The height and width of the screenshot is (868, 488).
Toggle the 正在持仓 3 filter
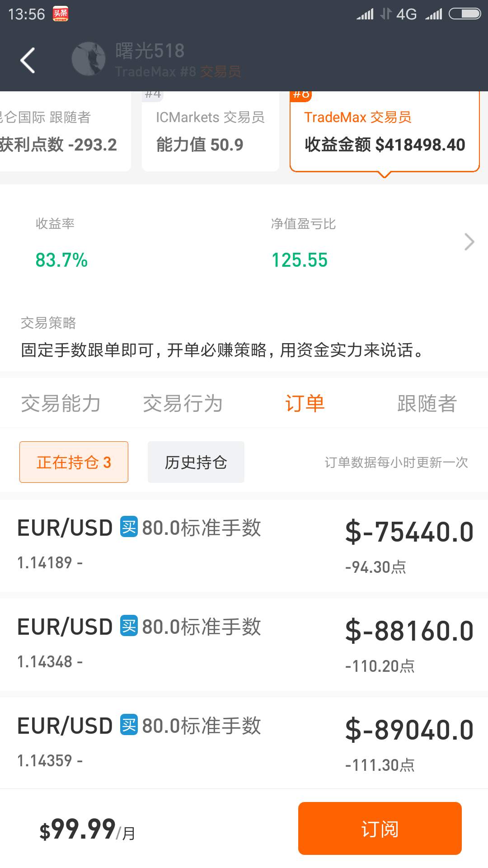(74, 462)
